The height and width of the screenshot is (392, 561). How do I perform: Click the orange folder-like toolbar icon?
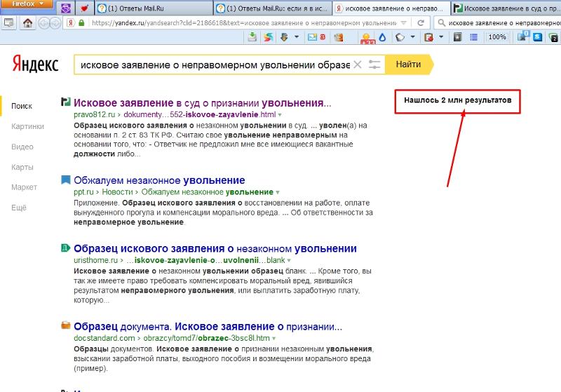tap(339, 37)
